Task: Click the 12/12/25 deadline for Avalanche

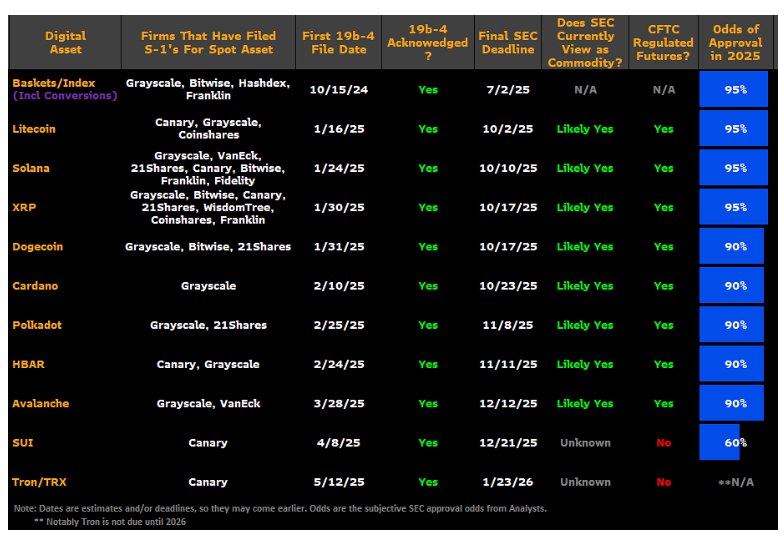Action: click(x=508, y=404)
